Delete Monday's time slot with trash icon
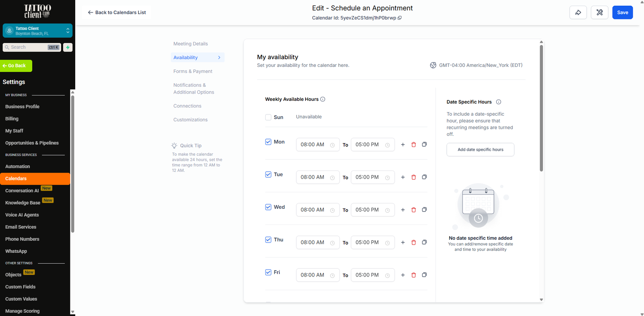Screen dimensions: 644x316 coord(413,145)
